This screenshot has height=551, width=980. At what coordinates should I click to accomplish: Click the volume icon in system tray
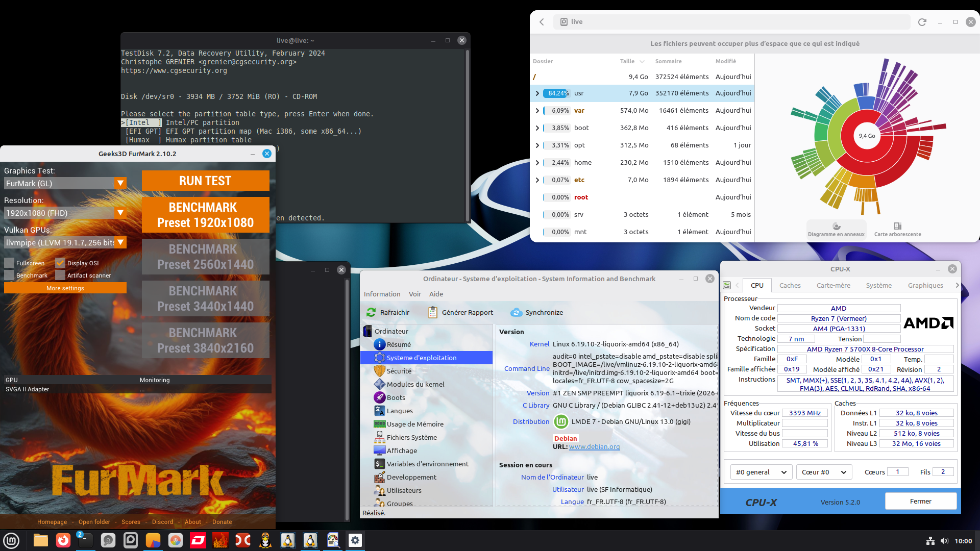[x=944, y=541]
